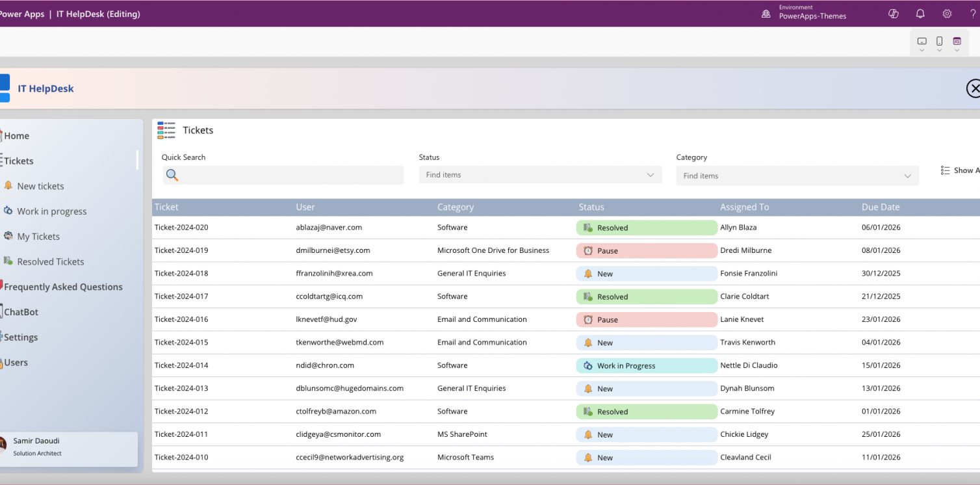
Task: Select the New tickets bell icon
Action: (x=8, y=185)
